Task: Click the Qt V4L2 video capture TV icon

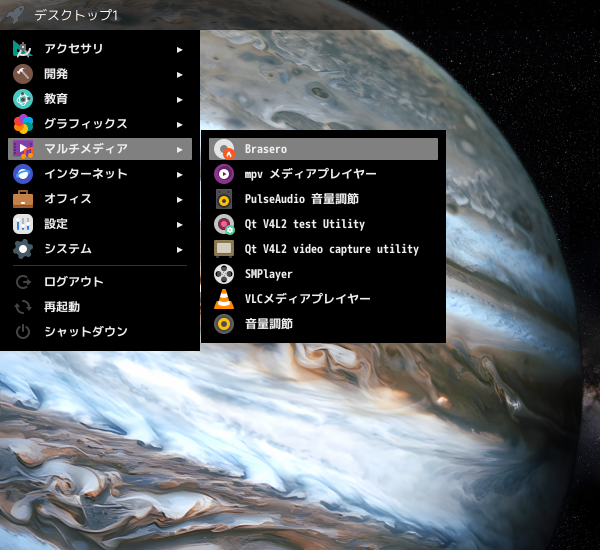Action: point(224,249)
